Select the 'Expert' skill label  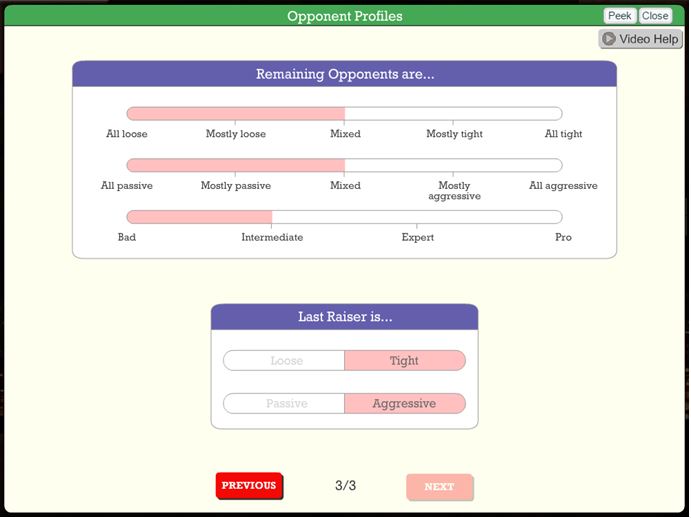tap(417, 237)
